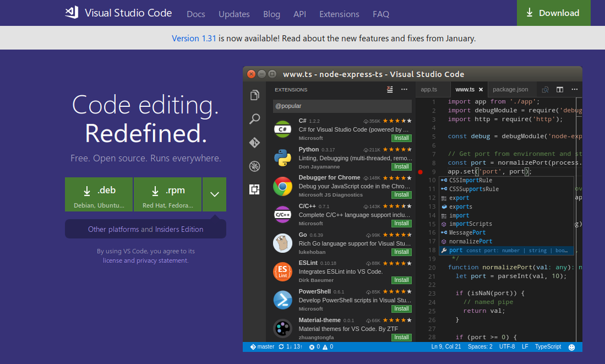Install the Go extension
The image size is (605, 364).
tap(401, 252)
